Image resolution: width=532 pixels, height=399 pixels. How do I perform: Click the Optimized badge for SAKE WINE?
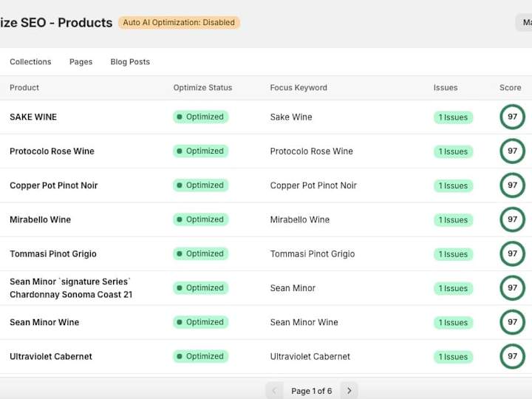pos(200,117)
